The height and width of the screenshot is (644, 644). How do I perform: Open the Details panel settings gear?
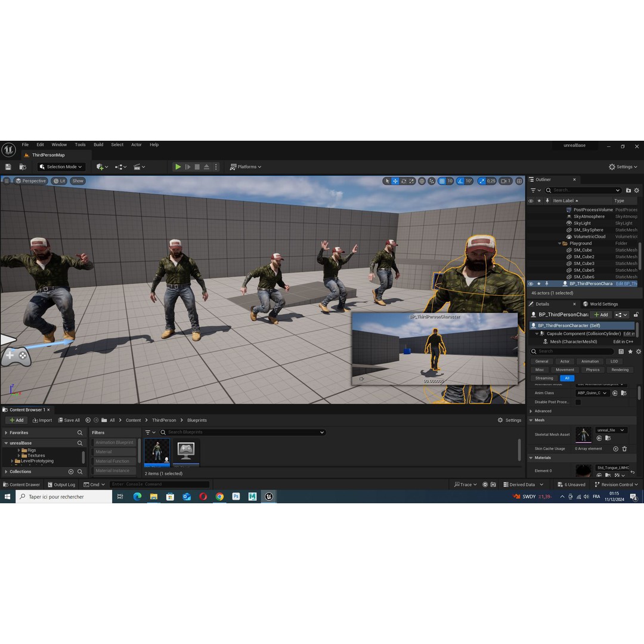pos(638,352)
